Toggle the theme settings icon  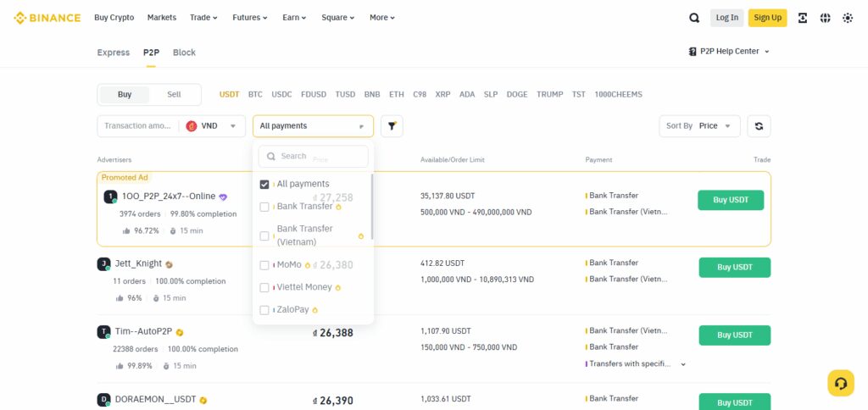pos(848,18)
